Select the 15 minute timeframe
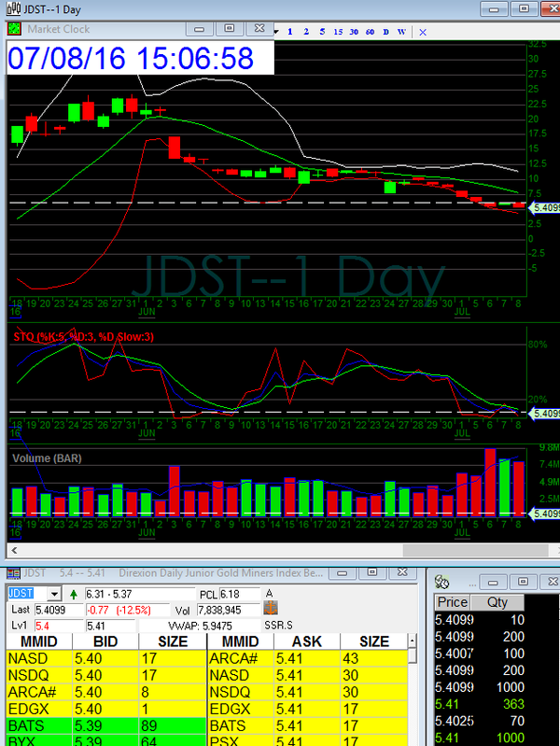 tap(338, 31)
